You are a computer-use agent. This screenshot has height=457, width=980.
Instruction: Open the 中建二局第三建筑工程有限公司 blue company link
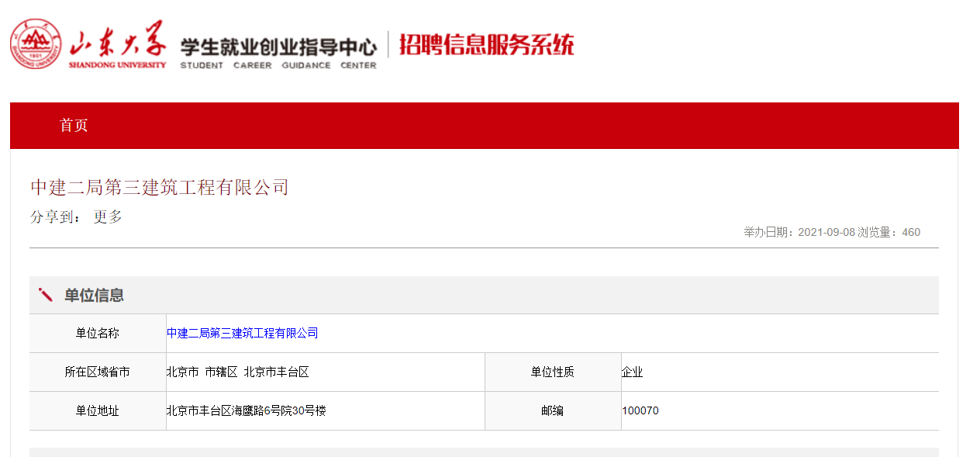(x=242, y=333)
